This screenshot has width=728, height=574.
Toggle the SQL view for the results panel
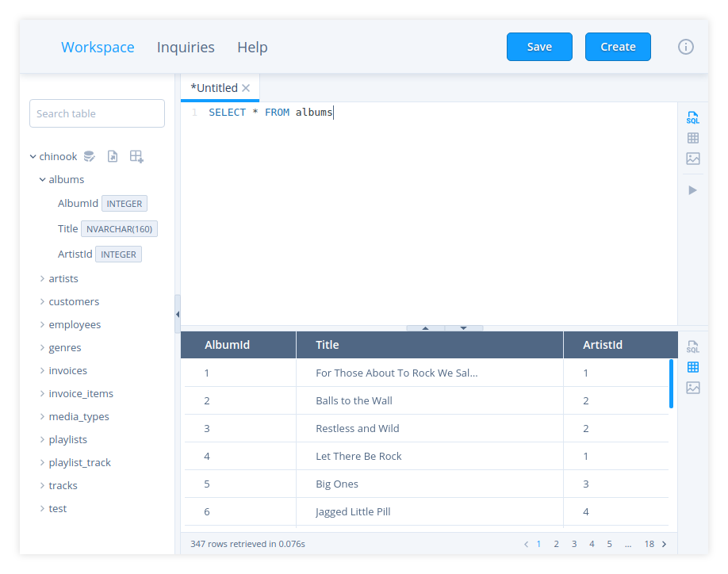(x=692, y=346)
